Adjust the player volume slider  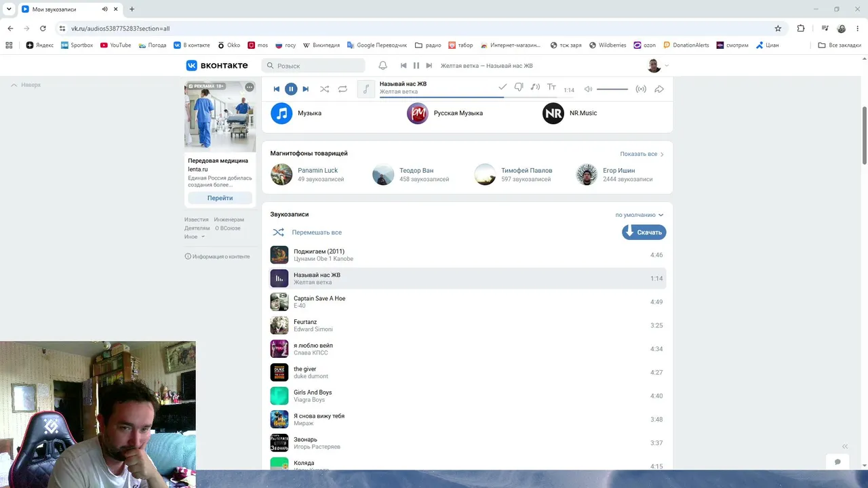coord(612,89)
